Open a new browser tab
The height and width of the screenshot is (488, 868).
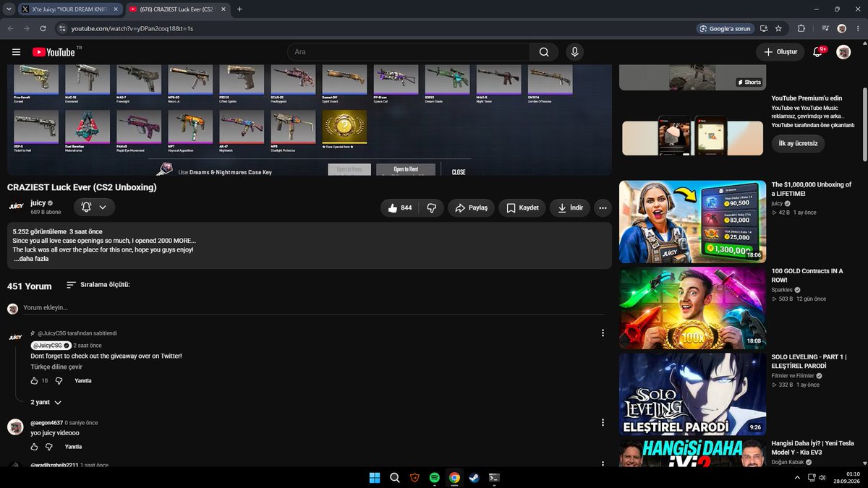point(239,9)
